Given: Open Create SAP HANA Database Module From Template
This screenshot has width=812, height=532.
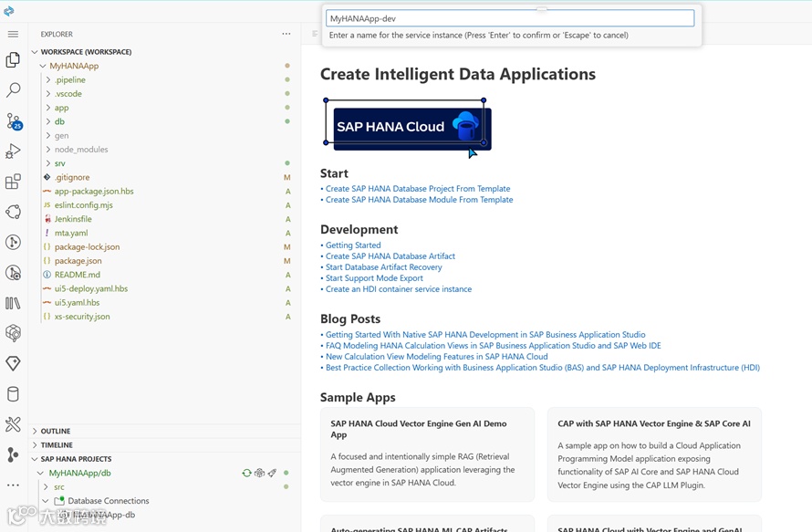Looking at the screenshot, I should 420,200.
